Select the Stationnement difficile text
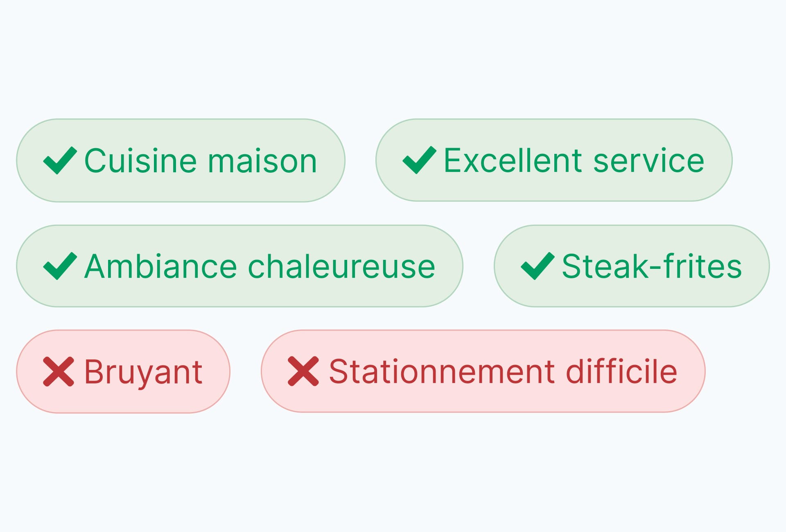 coord(503,372)
